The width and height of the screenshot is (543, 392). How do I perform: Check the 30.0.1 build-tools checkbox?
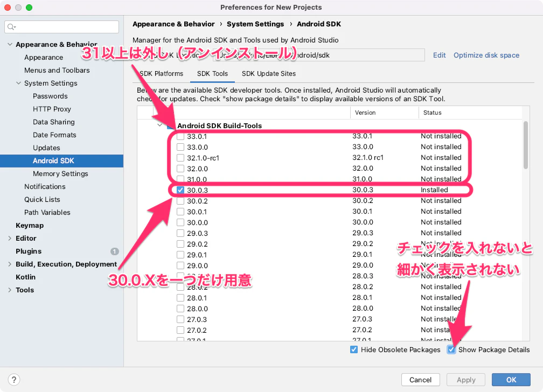[x=180, y=212]
